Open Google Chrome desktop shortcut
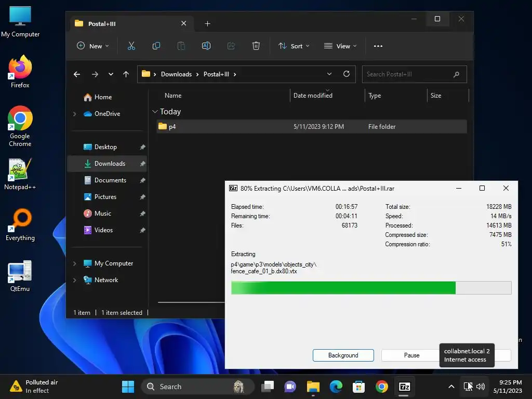 click(x=20, y=126)
